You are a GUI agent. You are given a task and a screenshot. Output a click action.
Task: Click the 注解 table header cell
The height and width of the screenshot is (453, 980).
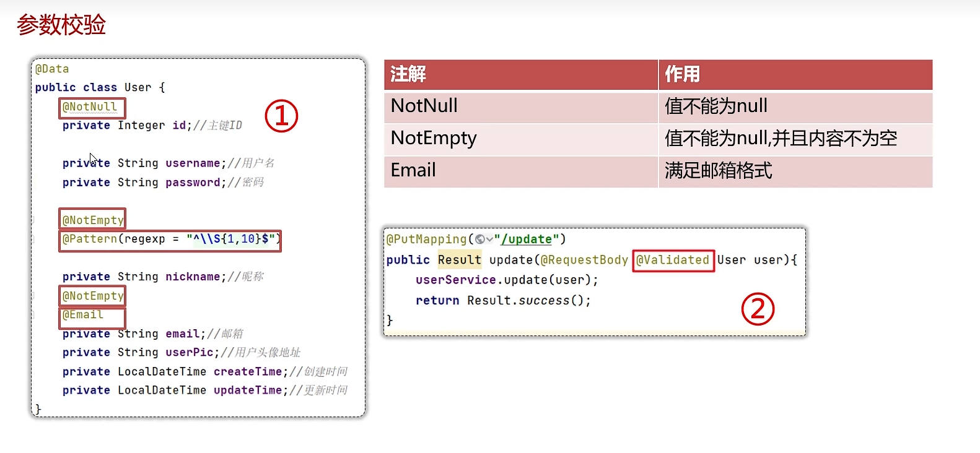[521, 75]
